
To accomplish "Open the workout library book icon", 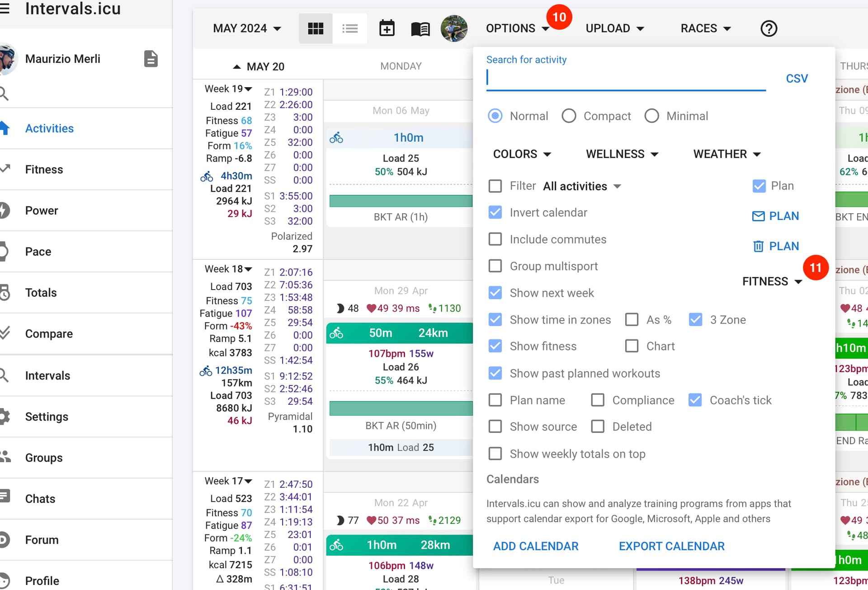I will pos(420,29).
